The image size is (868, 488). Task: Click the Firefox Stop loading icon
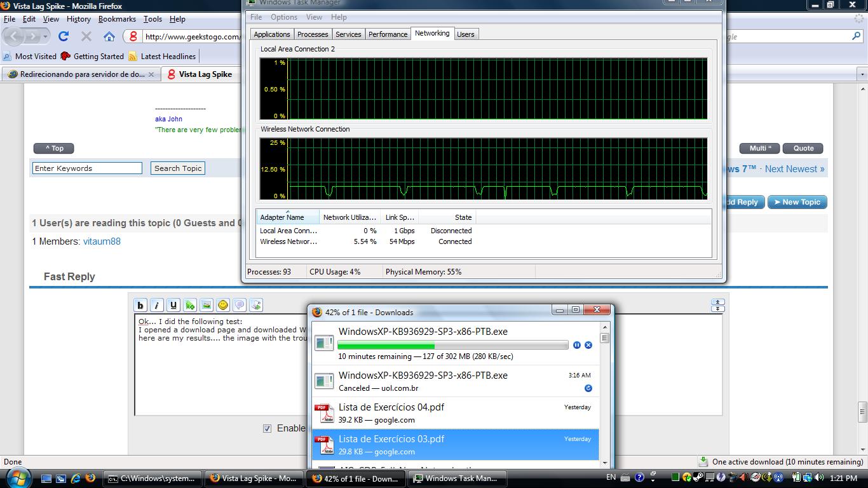point(86,36)
